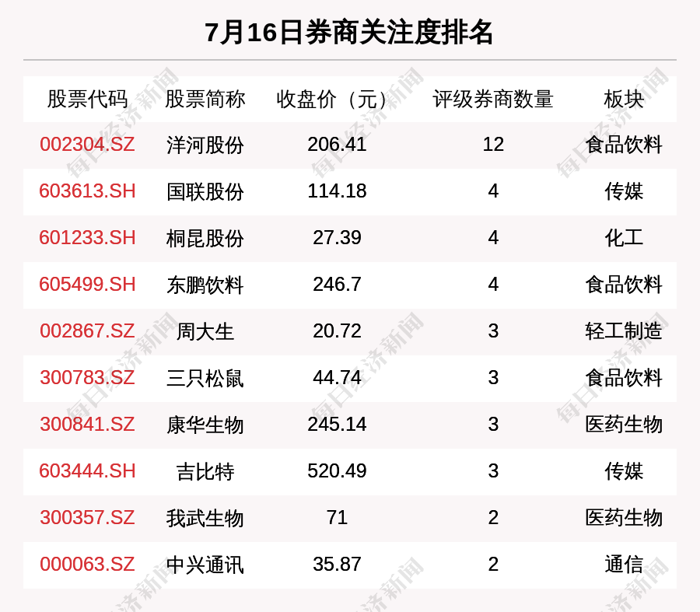Open stock code 002304.SZ

[87, 145]
